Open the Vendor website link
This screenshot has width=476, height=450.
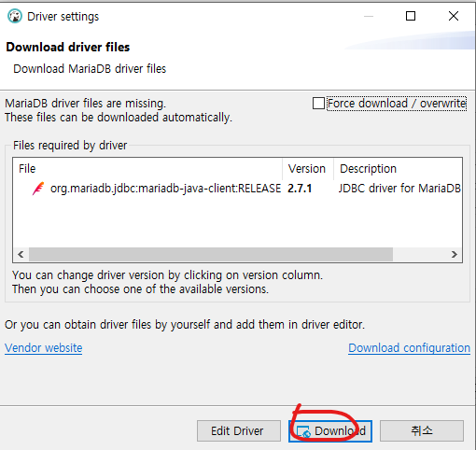pyautogui.click(x=44, y=348)
